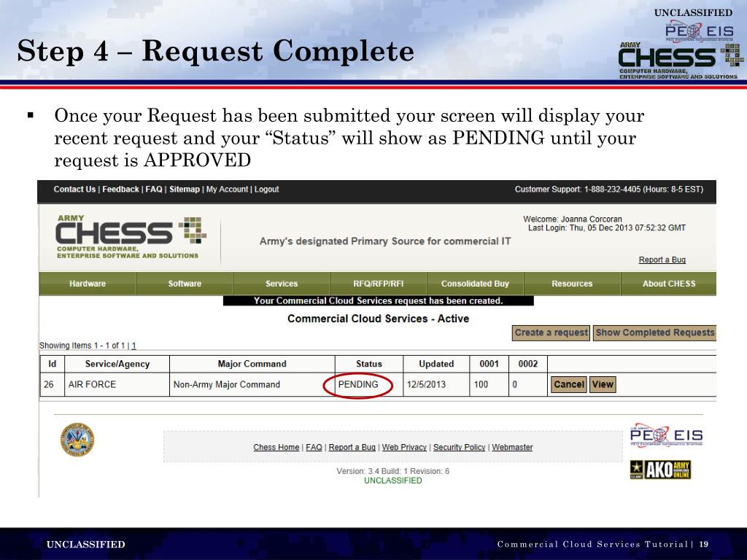The image size is (747, 560).
Task: Click the Army CHESS logo in the site header
Action: 131,237
